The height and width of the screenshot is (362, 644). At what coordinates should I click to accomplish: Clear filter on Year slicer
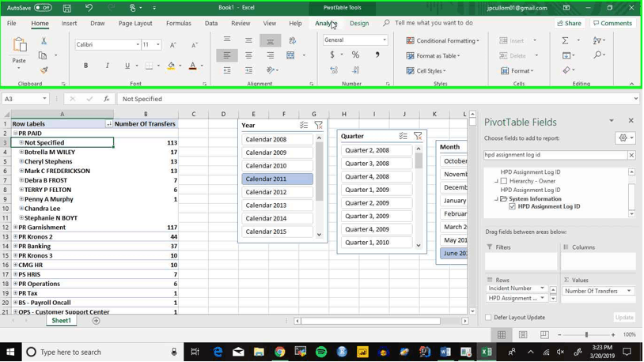[318, 125]
